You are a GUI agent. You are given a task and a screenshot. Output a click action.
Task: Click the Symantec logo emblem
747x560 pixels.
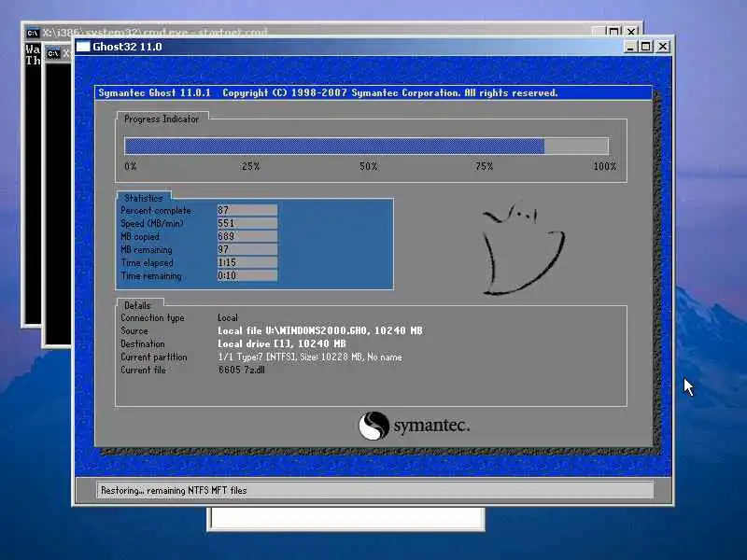373,426
